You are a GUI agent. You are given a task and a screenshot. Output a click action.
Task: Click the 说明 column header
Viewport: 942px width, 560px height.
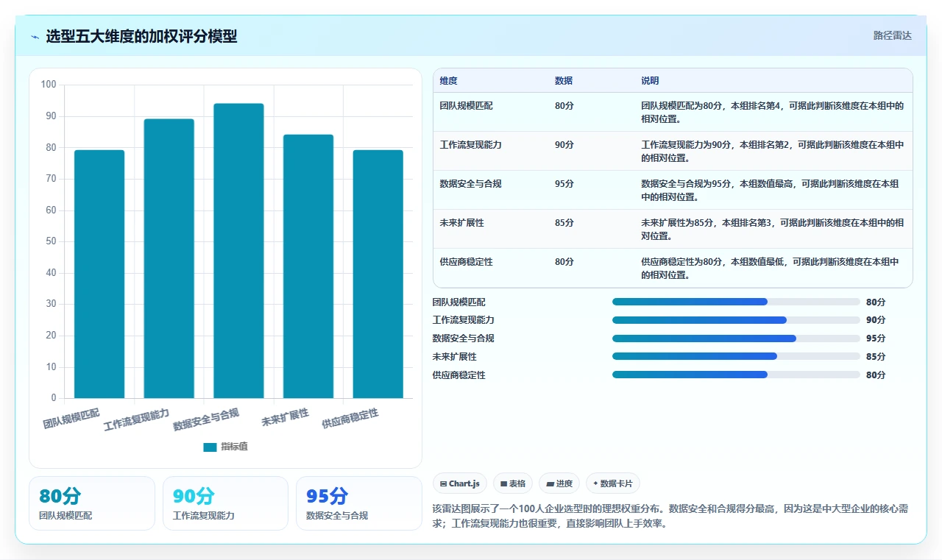coord(650,81)
